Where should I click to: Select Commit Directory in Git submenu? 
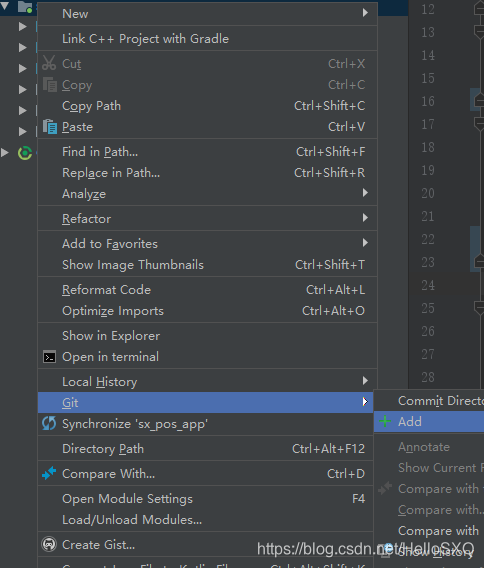[x=429, y=401]
